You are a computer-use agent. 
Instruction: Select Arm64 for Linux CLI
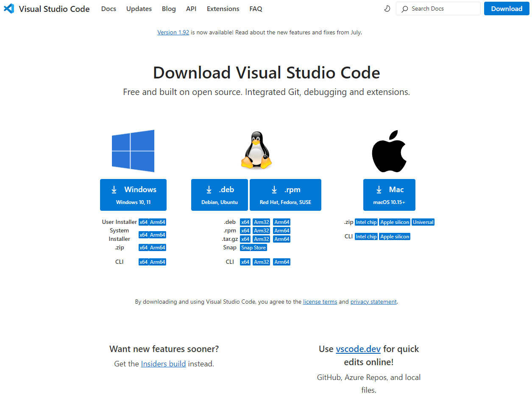tap(281, 262)
